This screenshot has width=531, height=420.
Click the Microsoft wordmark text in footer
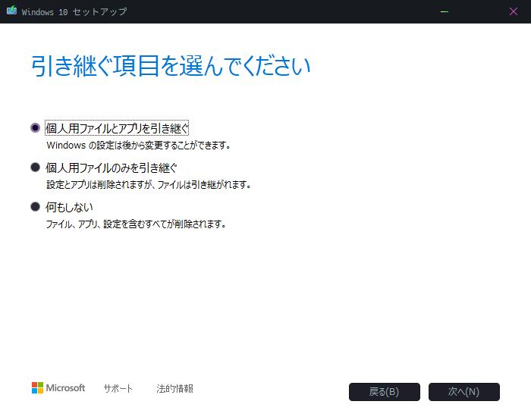(66, 388)
